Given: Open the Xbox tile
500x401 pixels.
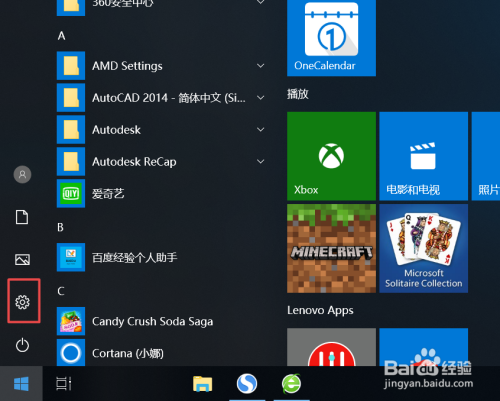Looking at the screenshot, I should click(x=331, y=156).
